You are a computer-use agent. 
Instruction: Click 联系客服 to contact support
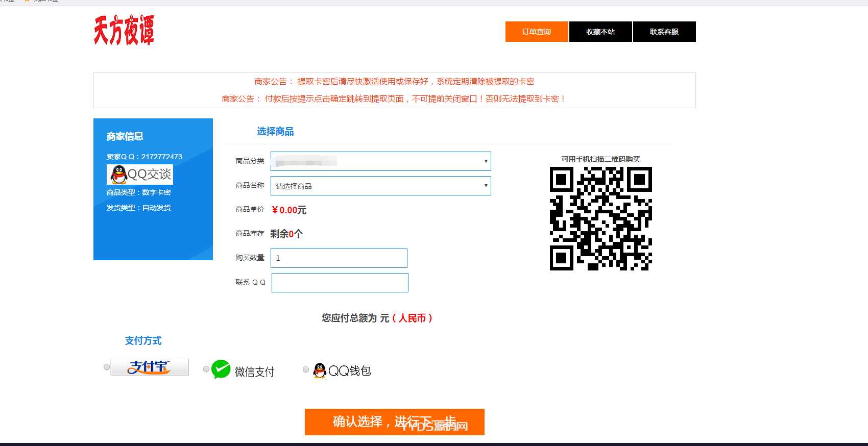(x=664, y=32)
